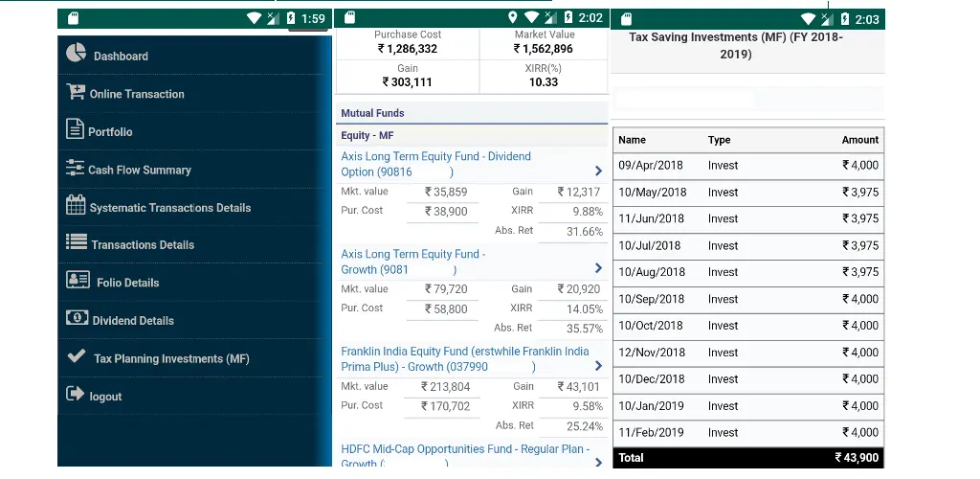Expand HDFC Mid-Cap Opportunities Fund chevron
Screen dimensions: 980x479
point(598,463)
